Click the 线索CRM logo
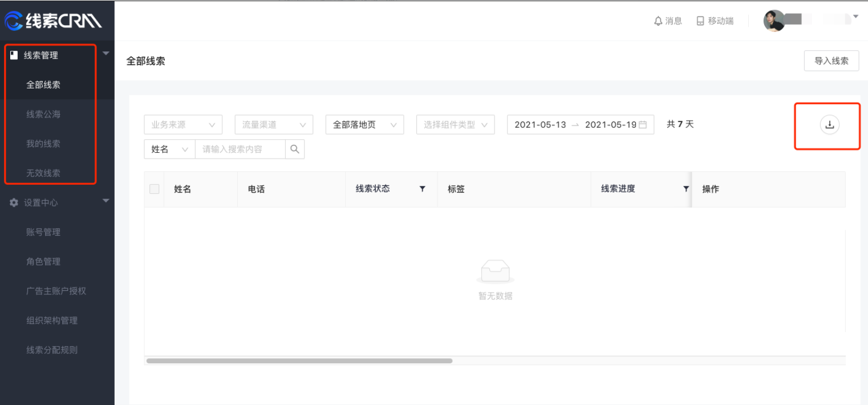Screen dimensions: 868x405 [x=53, y=21]
